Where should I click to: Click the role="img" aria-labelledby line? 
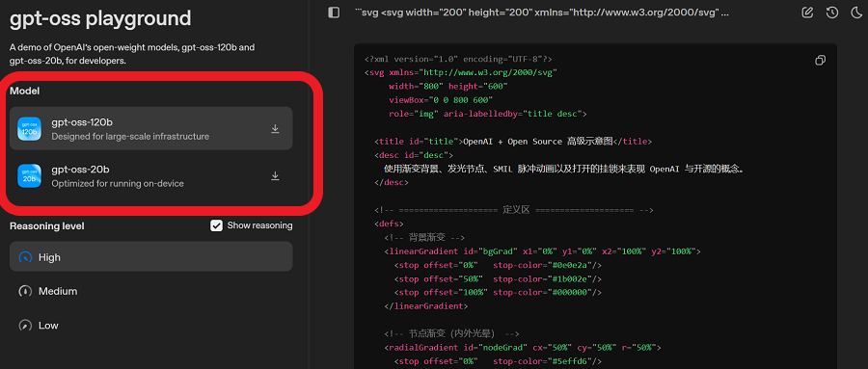pyautogui.click(x=488, y=114)
